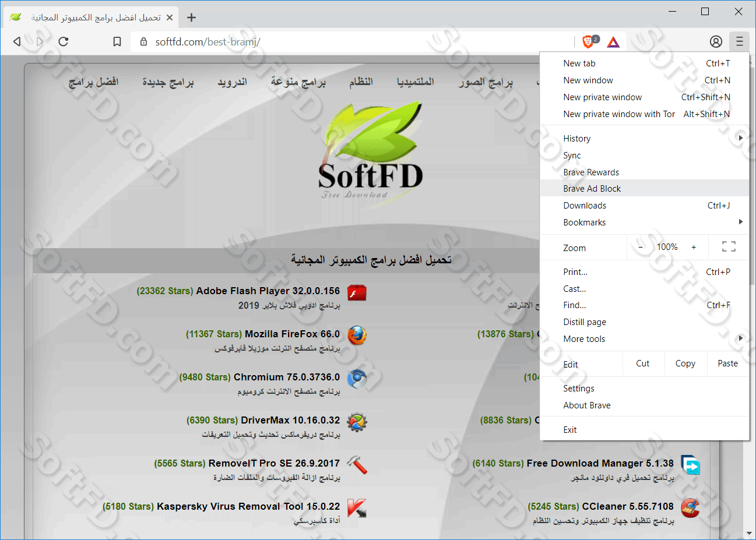Open the النظام navigation link
This screenshot has width=756, height=540.
tap(361, 82)
